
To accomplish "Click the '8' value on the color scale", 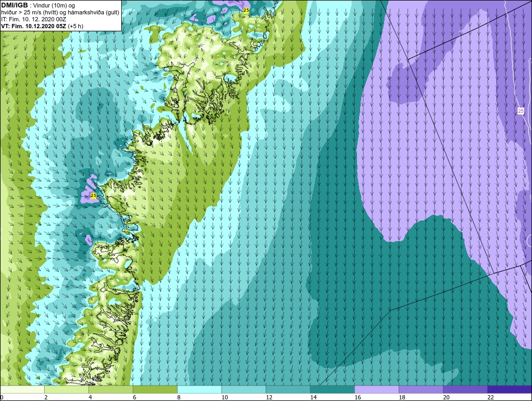I will point(179,398).
